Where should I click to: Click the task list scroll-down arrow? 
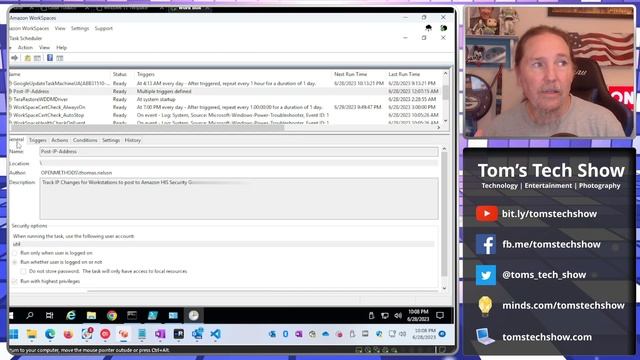coord(445,121)
